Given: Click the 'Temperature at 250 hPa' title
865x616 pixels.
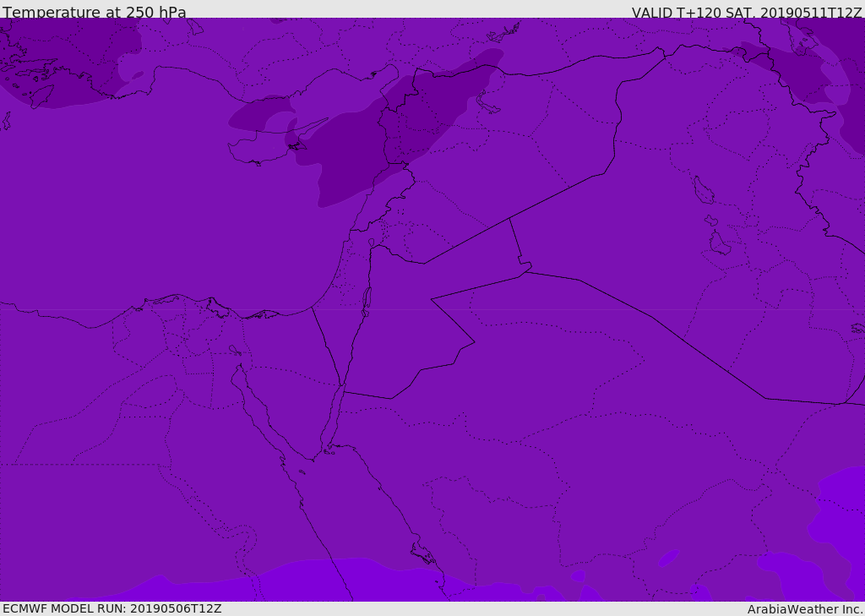Looking at the screenshot, I should pyautogui.click(x=95, y=12).
